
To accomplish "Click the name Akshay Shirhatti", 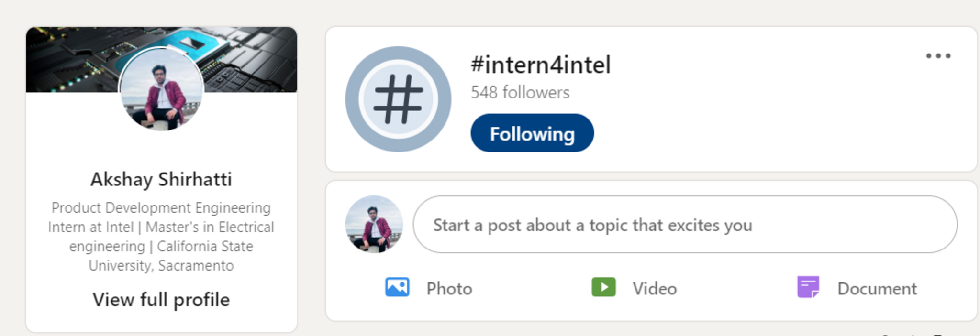I will 161,179.
